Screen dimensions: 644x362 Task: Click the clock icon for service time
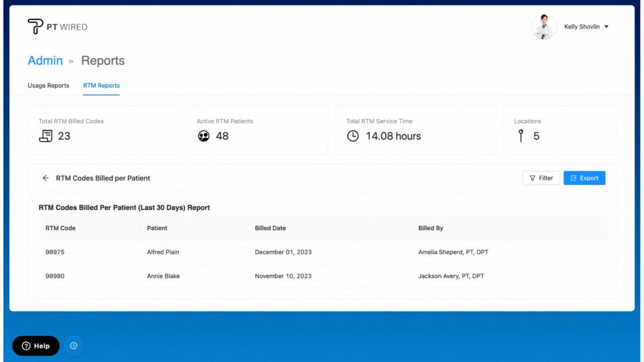(353, 136)
